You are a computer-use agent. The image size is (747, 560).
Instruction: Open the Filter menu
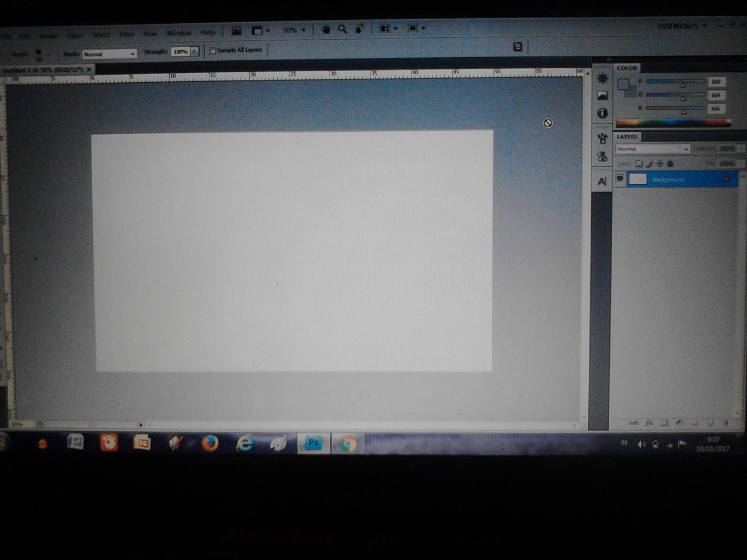127,34
